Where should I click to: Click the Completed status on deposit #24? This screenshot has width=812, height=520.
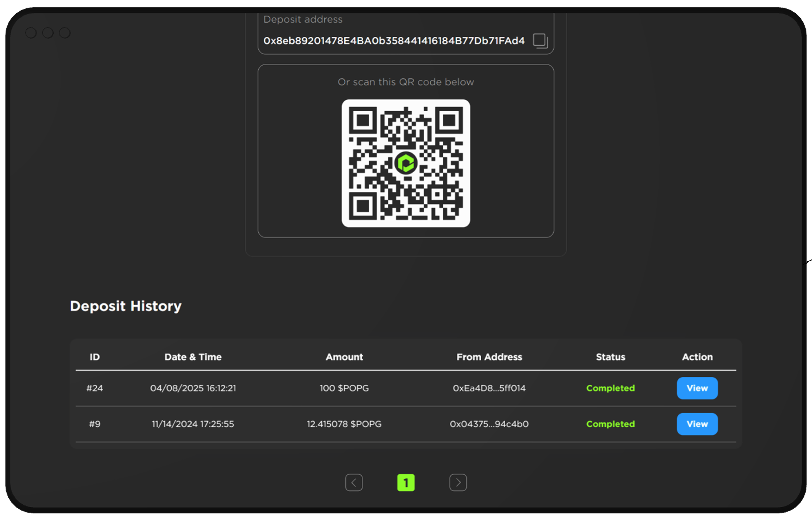click(x=610, y=388)
